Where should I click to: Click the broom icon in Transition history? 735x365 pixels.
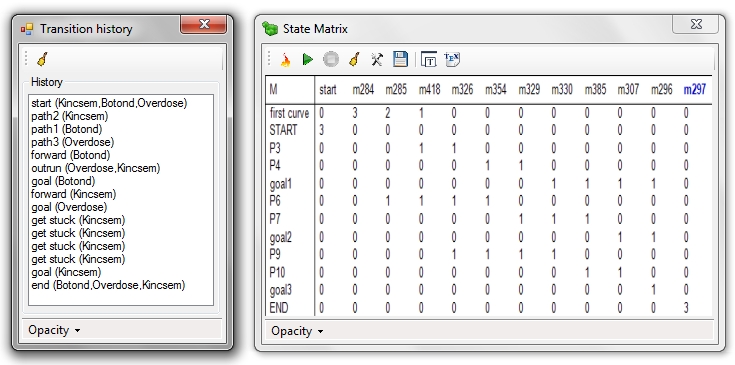pyautogui.click(x=42, y=60)
